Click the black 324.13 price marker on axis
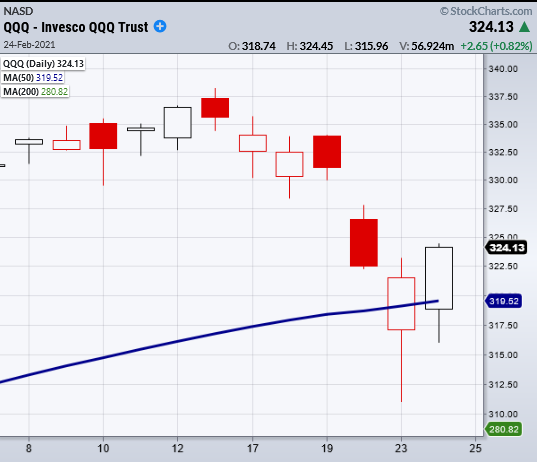Image resolution: width=537 pixels, height=462 pixels. pyautogui.click(x=507, y=248)
